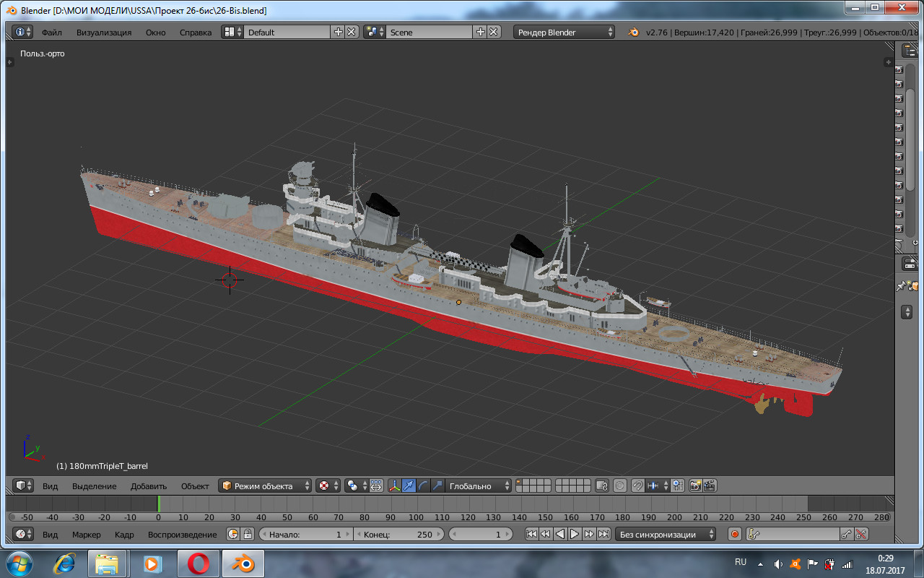Toggle automatic keyframe record button

[735, 535]
